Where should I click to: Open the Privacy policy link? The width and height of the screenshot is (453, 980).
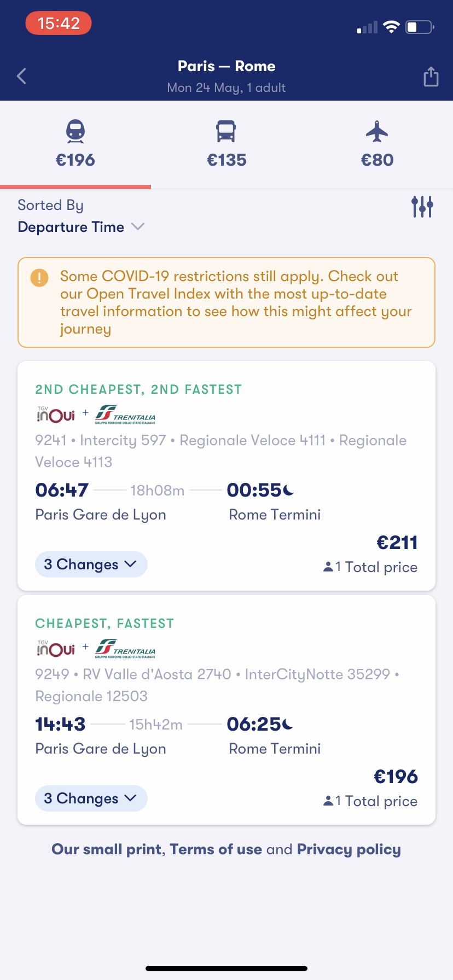(x=349, y=849)
